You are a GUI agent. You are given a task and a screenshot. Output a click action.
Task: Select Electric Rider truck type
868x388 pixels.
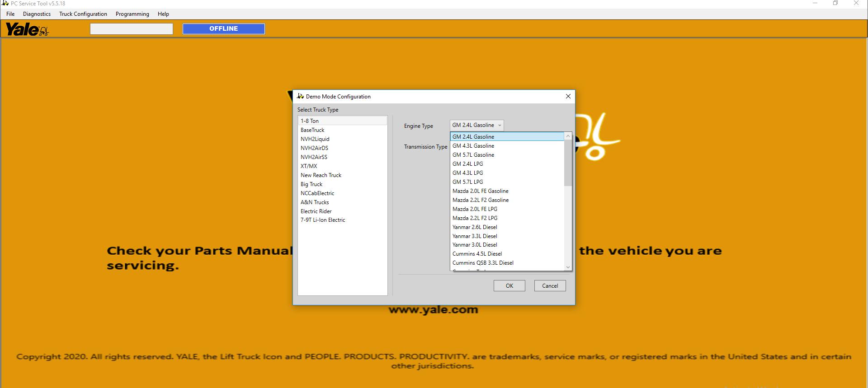342,211
